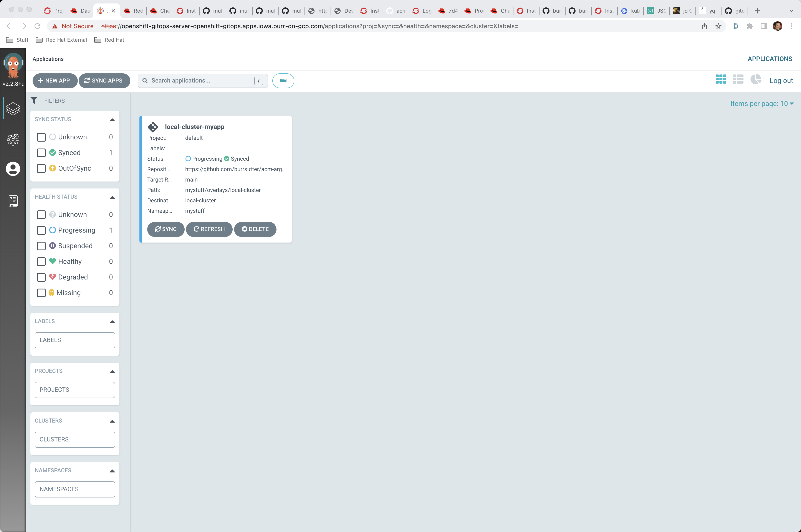Screen dimensions: 801x532
Task: Open the NAMESPACES filter input field
Action: 74,489
